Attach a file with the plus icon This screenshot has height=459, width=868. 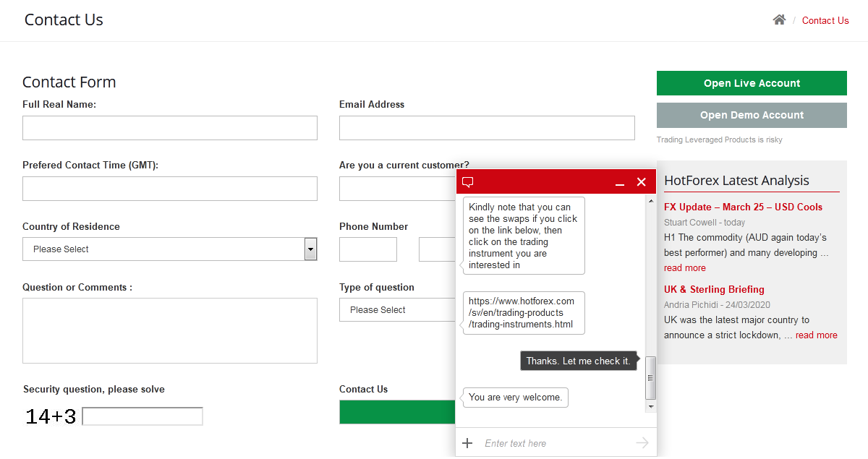pos(467,443)
